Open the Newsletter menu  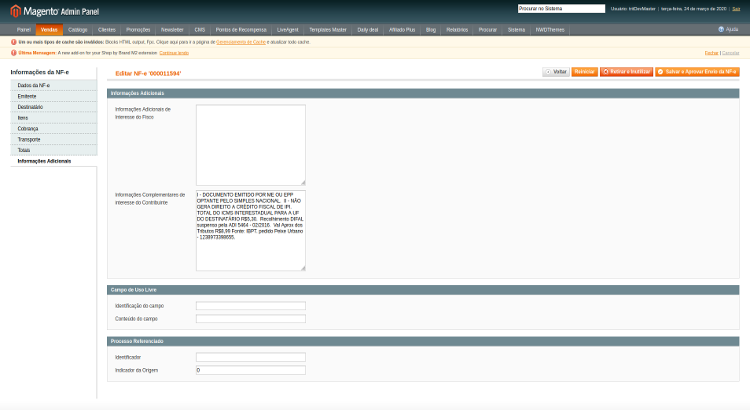tap(172, 30)
